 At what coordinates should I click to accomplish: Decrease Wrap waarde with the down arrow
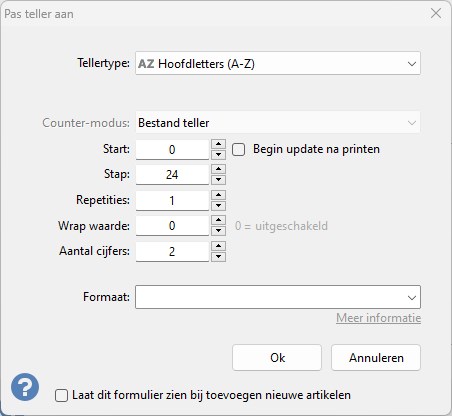tap(218, 231)
